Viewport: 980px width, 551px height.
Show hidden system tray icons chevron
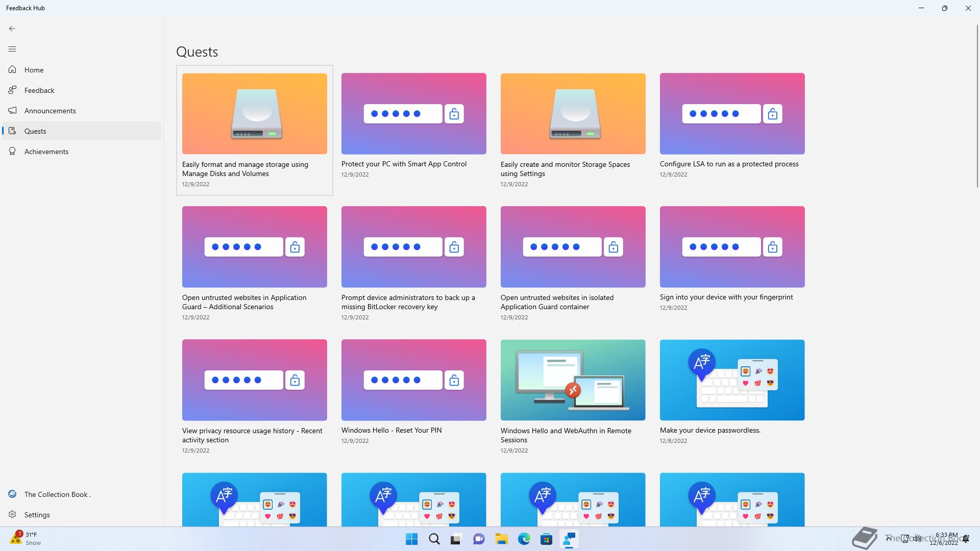coord(888,538)
